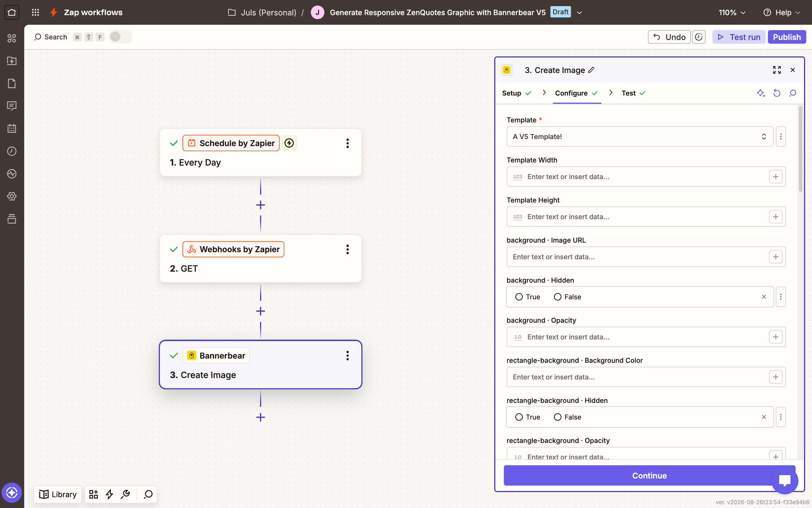Open the purple Copilot assistant button
This screenshot has height=508, width=812.
click(12, 493)
